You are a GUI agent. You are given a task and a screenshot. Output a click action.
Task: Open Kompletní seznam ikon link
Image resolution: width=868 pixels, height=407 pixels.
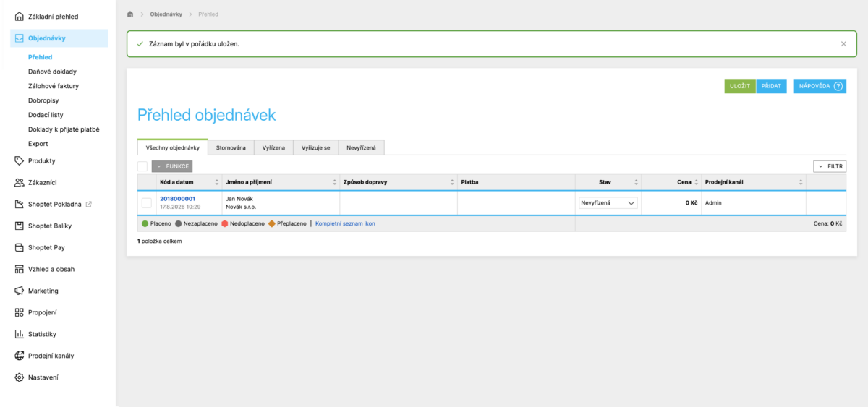(x=345, y=224)
